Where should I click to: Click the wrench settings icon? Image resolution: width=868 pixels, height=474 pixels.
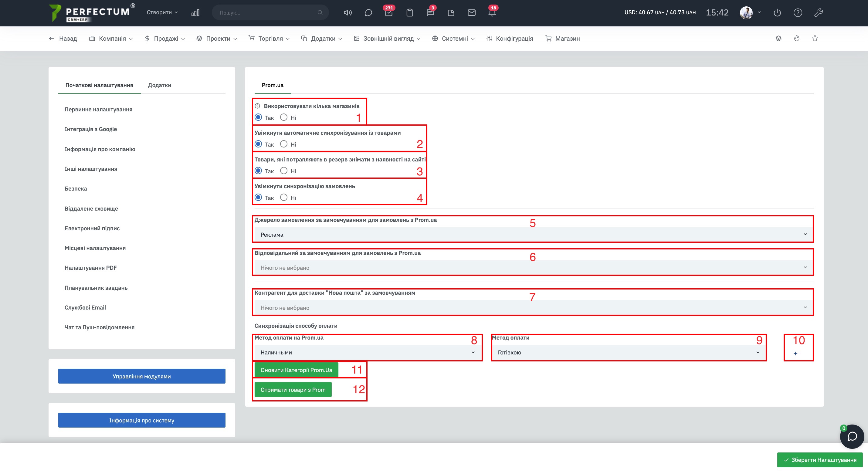tap(818, 13)
